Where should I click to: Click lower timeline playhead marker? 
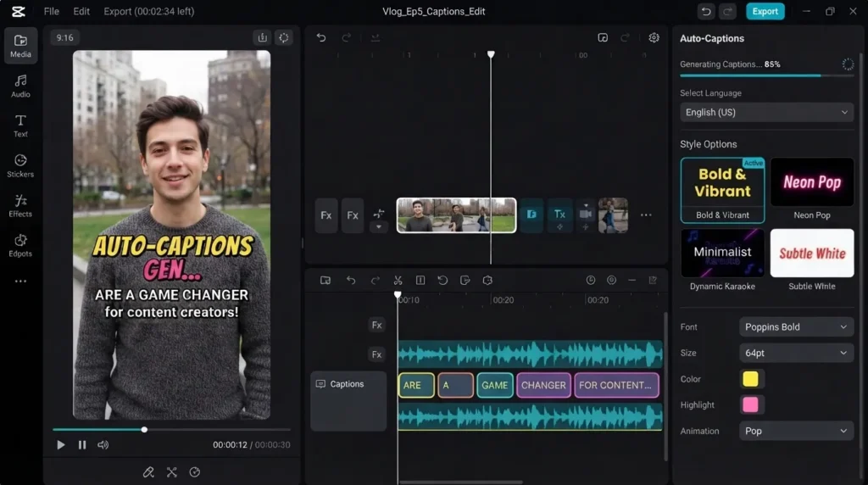coord(398,295)
